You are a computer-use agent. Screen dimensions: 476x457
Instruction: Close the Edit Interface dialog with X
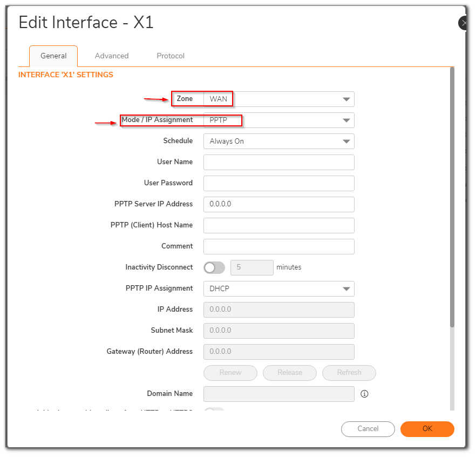click(463, 23)
